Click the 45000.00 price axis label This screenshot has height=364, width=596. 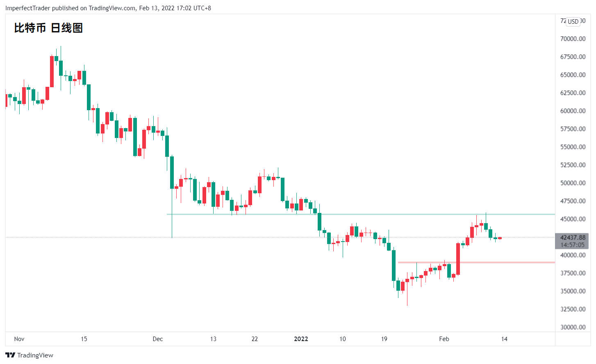pos(573,219)
